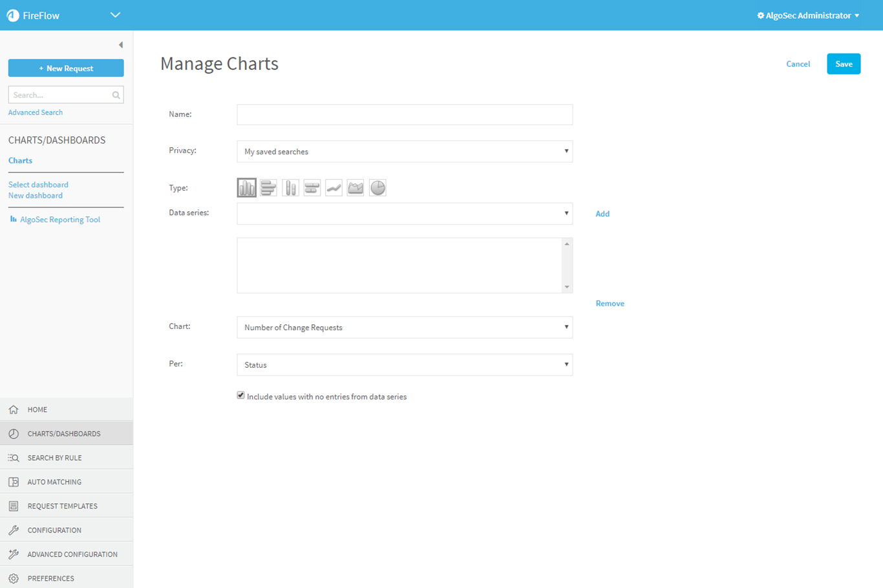Go to Search By Rule in navigation
The height and width of the screenshot is (588, 883).
(x=54, y=458)
